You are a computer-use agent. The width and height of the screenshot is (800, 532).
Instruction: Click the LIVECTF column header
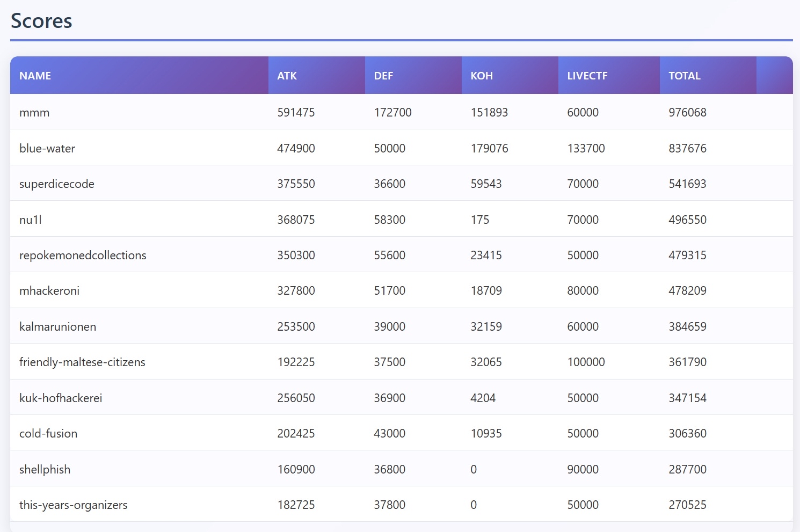587,76
